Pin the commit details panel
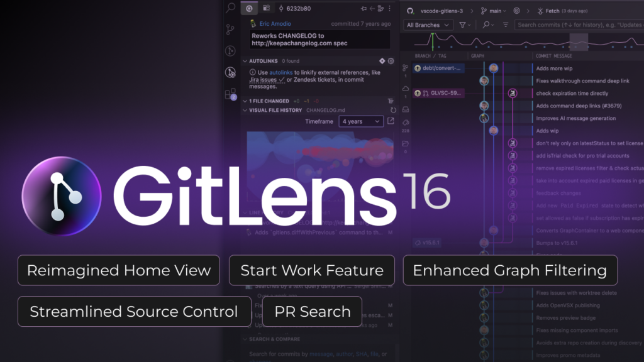 (364, 9)
